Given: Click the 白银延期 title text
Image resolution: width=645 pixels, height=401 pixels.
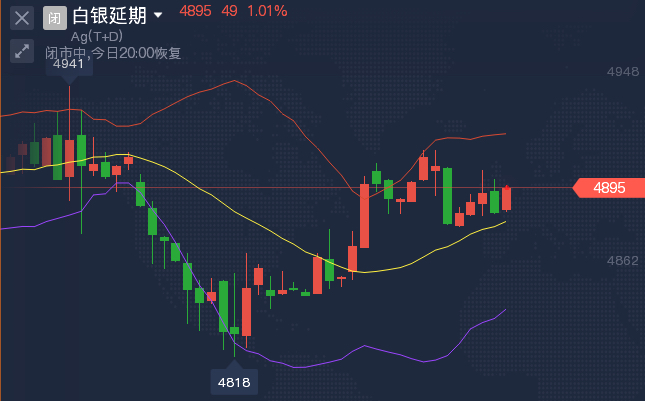Looking at the screenshot, I should pos(109,16).
